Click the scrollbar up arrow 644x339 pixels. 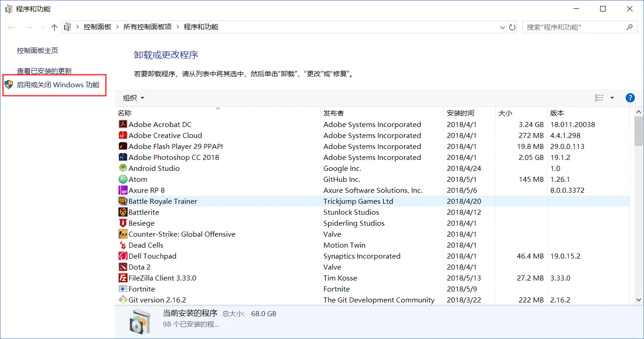point(639,112)
